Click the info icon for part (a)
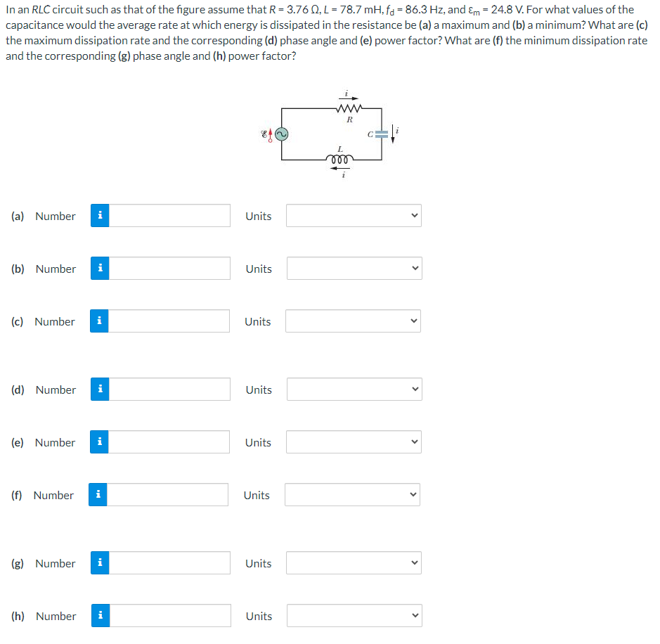The height and width of the screenshot is (644, 660). [100, 216]
